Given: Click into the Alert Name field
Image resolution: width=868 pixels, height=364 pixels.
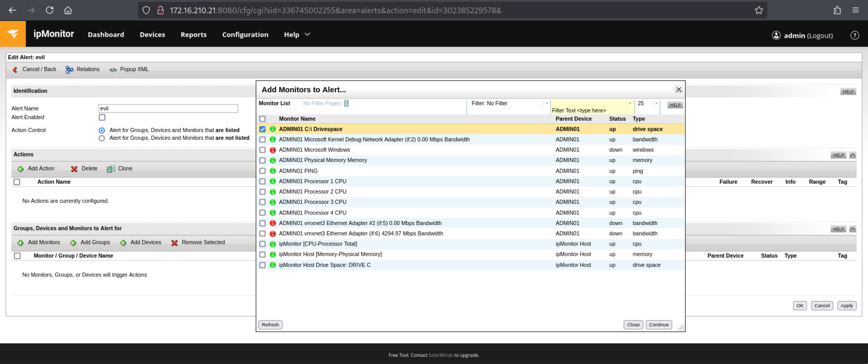Looking at the screenshot, I should pos(168,108).
